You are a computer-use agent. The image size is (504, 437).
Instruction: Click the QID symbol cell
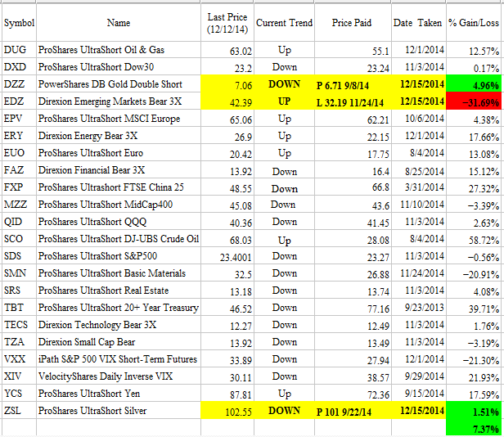point(19,222)
